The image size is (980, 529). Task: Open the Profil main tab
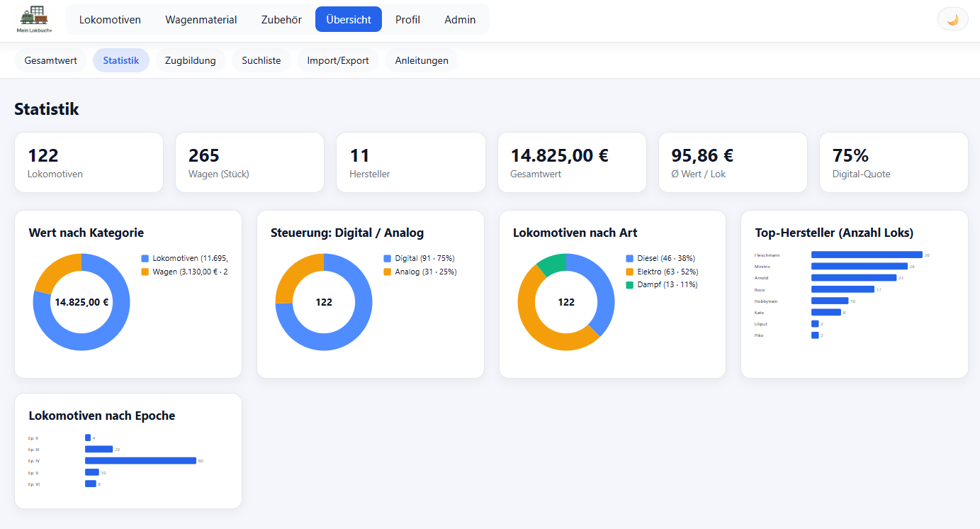[x=407, y=20]
